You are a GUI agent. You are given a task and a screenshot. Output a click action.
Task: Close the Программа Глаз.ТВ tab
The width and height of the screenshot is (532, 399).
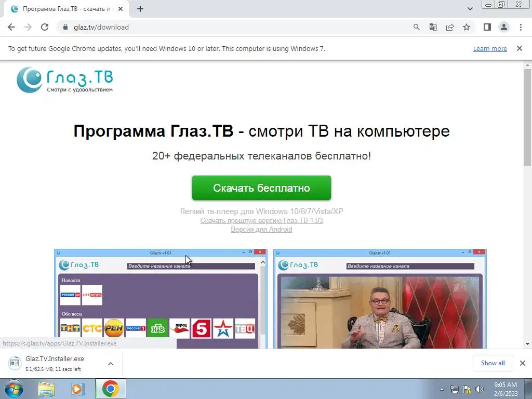point(121,9)
